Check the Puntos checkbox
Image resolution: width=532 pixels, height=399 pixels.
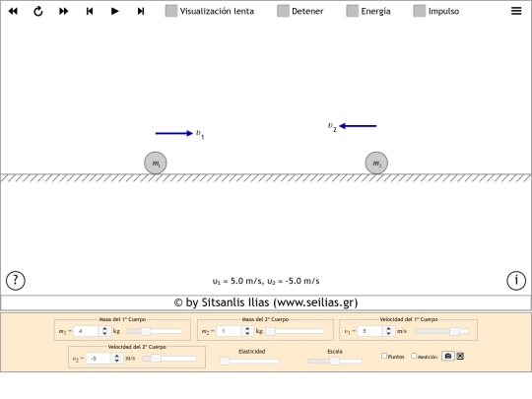pyautogui.click(x=384, y=356)
